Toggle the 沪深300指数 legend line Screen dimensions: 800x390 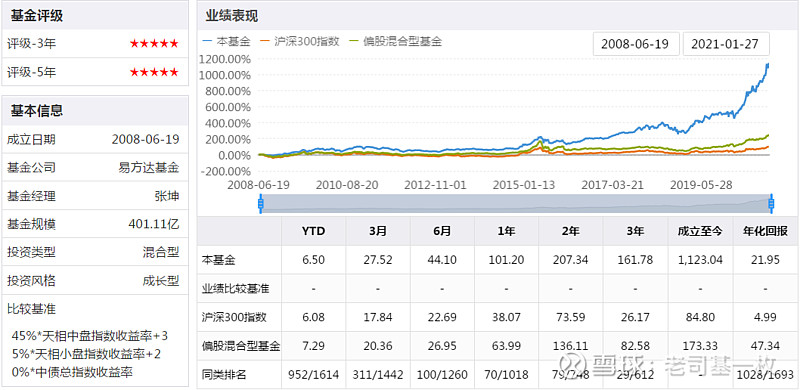click(x=300, y=41)
